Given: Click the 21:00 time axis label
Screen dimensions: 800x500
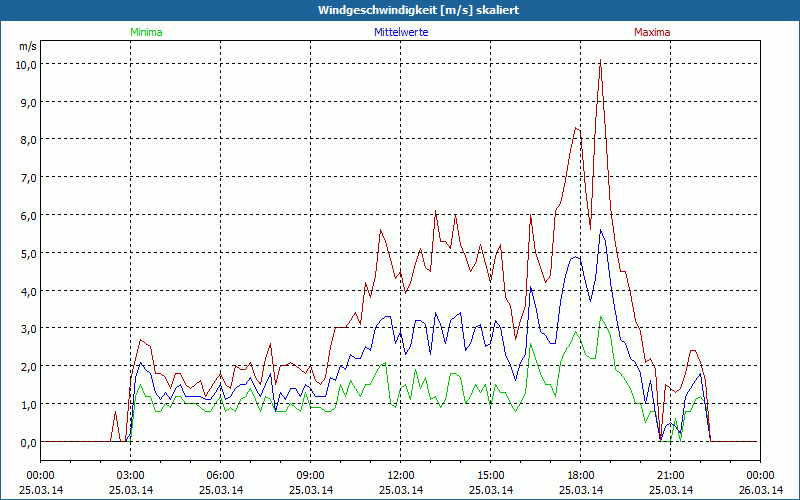Looking at the screenshot, I should point(670,476).
